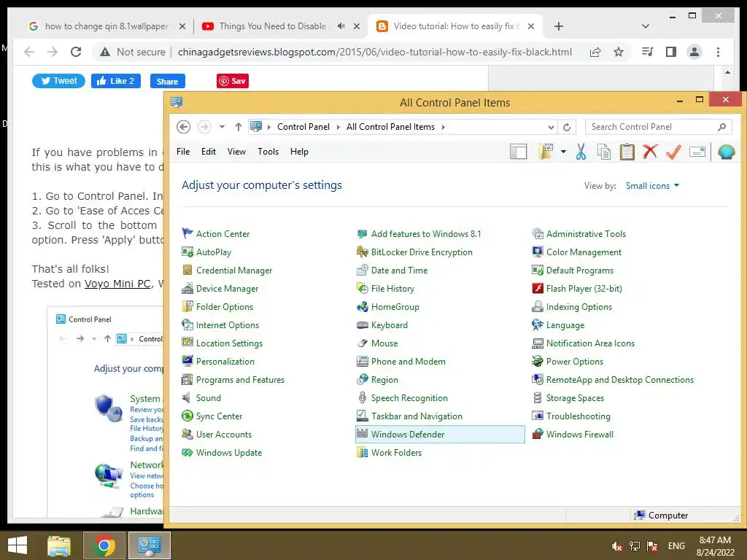Open a new Chrome tab
Image resolution: width=747 pixels, height=560 pixels.
559,26
